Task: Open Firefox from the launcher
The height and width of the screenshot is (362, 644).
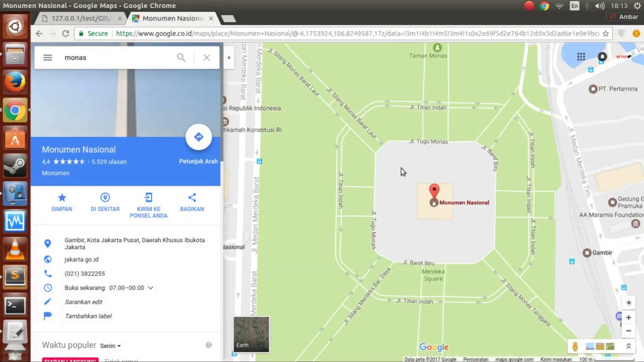Action: pyautogui.click(x=15, y=81)
